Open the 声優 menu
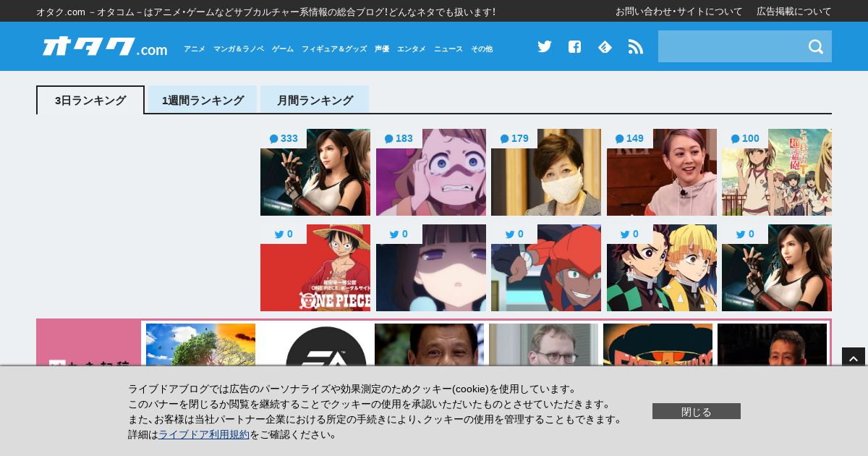 coord(382,48)
